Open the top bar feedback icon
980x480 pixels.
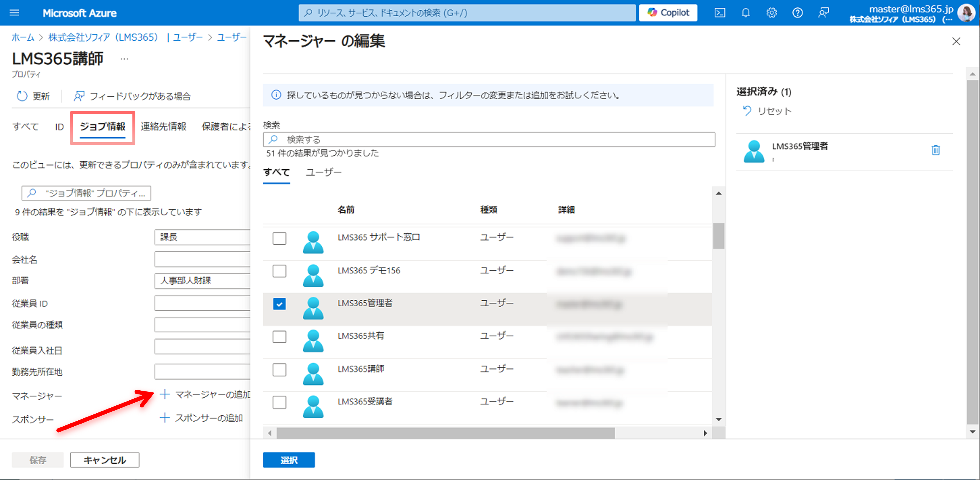pyautogui.click(x=823, y=13)
